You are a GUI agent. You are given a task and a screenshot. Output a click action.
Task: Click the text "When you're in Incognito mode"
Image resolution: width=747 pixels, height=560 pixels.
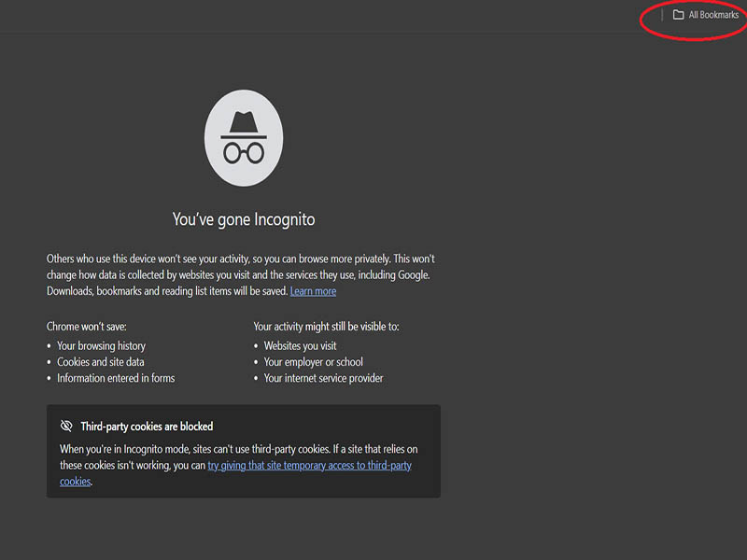[124, 449]
